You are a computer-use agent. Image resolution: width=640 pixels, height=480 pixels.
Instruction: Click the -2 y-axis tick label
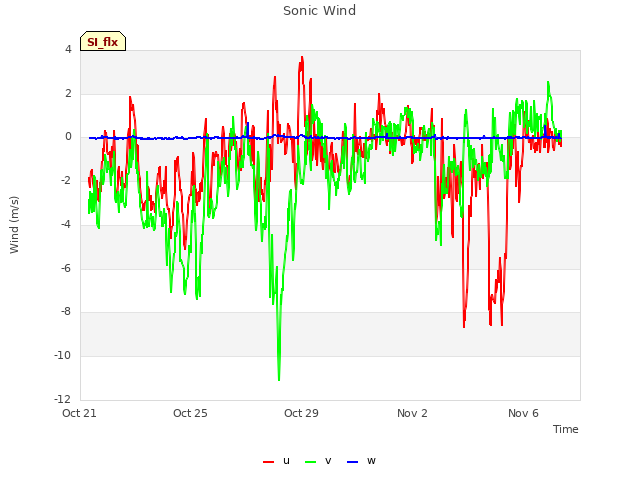(66, 180)
